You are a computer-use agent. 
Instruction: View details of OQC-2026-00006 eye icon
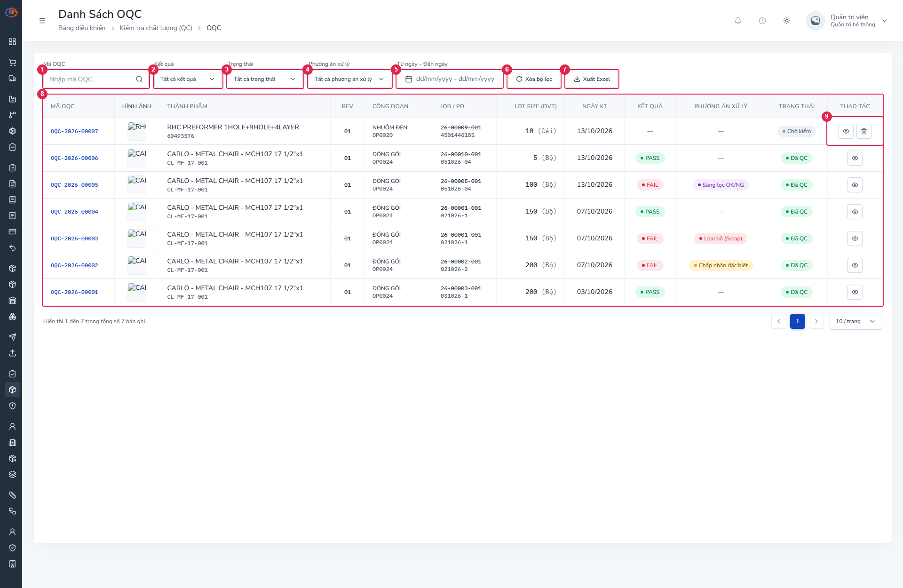(855, 158)
